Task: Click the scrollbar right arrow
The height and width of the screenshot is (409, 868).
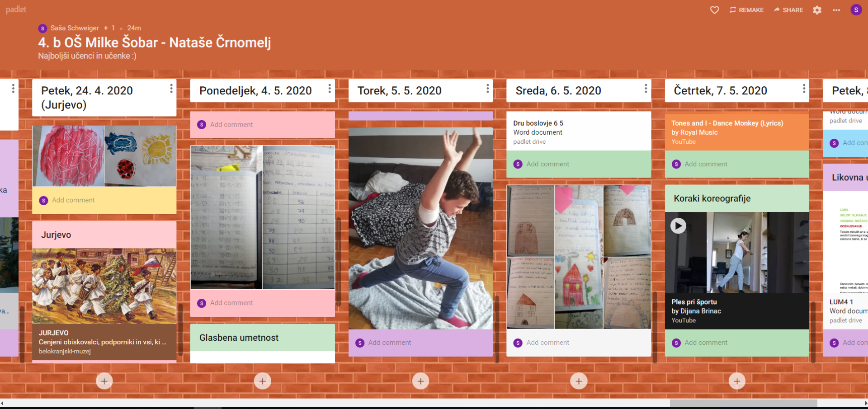Action: pos(865,403)
